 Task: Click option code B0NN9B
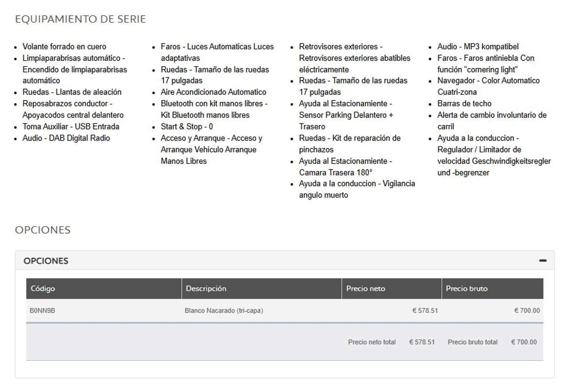pyautogui.click(x=43, y=311)
